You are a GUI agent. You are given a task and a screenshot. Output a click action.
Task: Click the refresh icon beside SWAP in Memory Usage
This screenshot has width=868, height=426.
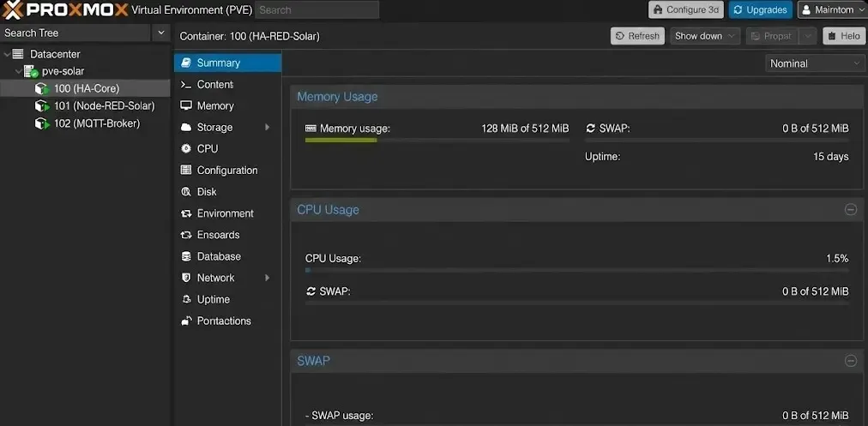(590, 129)
